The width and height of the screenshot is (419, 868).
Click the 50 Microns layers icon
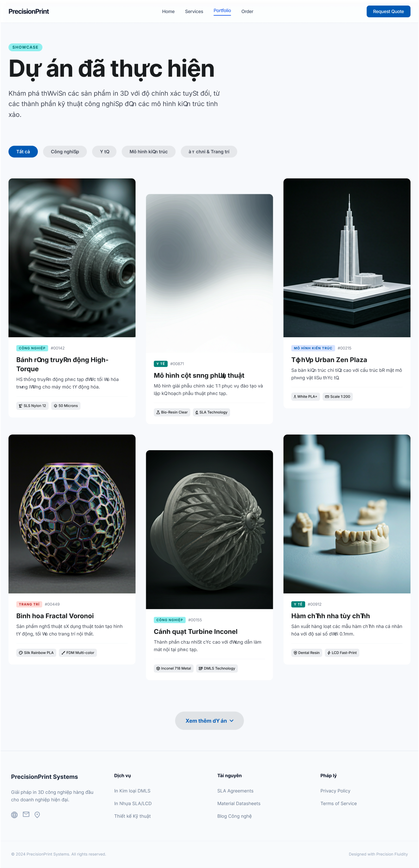click(x=55, y=406)
